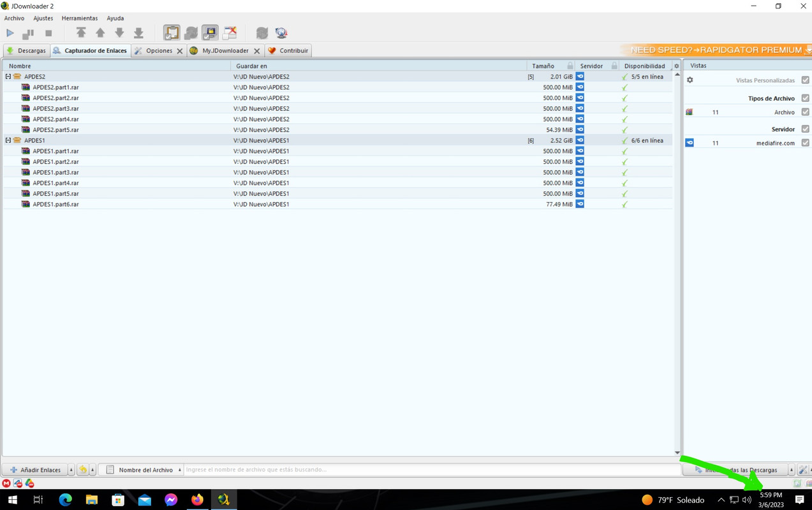The image size is (812, 510).
Task: Open Microsoft Edge from taskbar
Action: [x=65, y=500]
